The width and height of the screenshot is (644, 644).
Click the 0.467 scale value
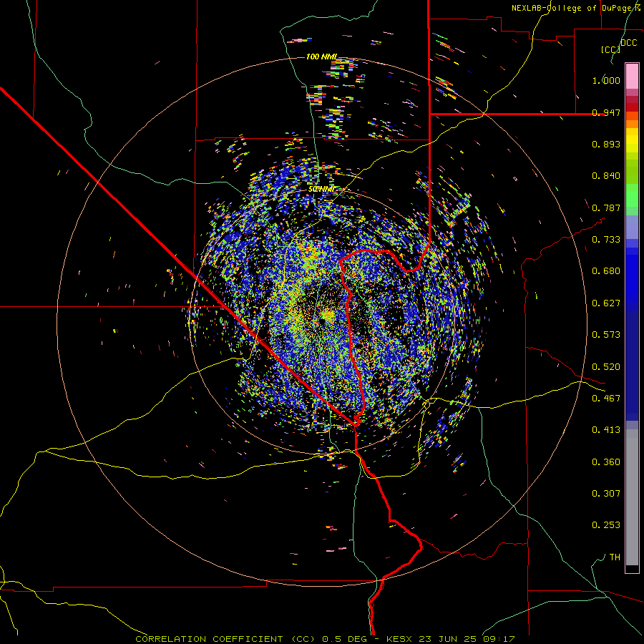click(x=606, y=399)
